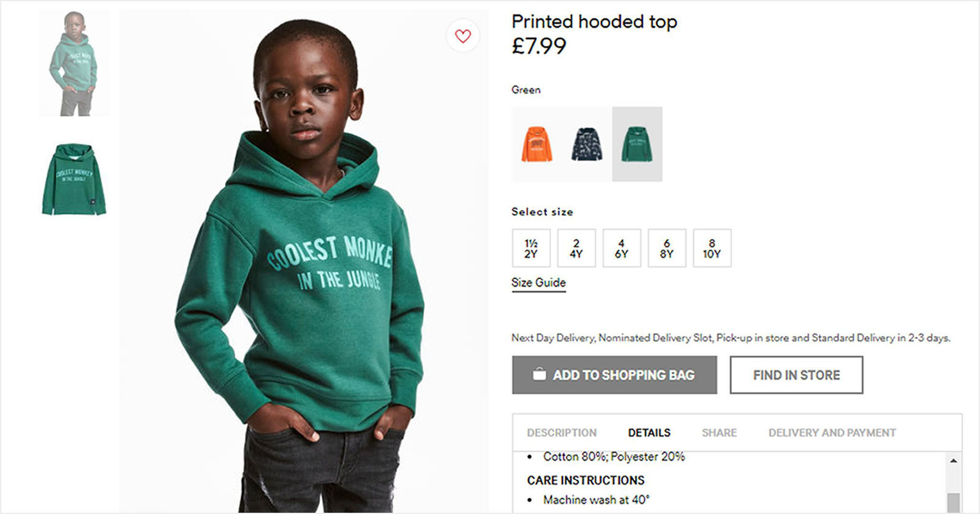This screenshot has height=514, width=980.
Task: Click the heart favourite icon
Action: 463,36
